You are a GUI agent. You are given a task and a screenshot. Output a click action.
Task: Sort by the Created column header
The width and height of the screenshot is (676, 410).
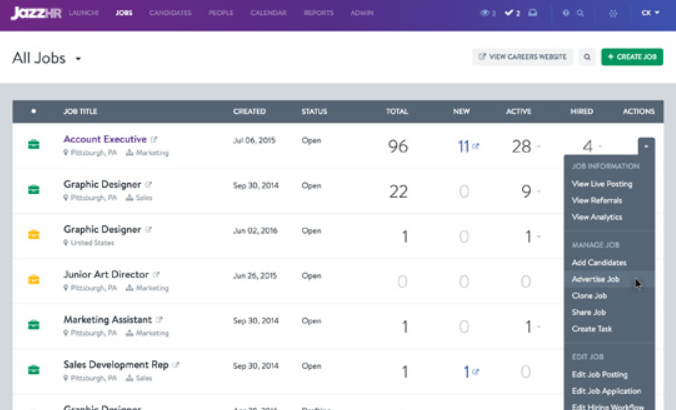point(249,111)
